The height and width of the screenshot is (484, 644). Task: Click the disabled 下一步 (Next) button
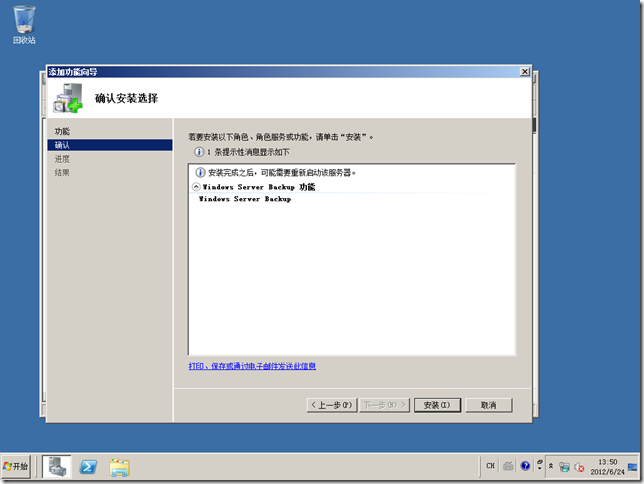click(384, 405)
